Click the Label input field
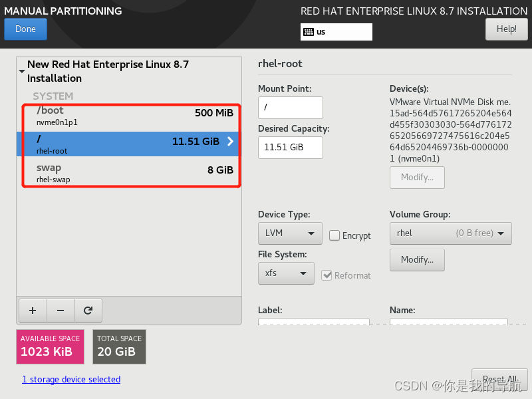The image size is (532, 399). click(x=313, y=322)
